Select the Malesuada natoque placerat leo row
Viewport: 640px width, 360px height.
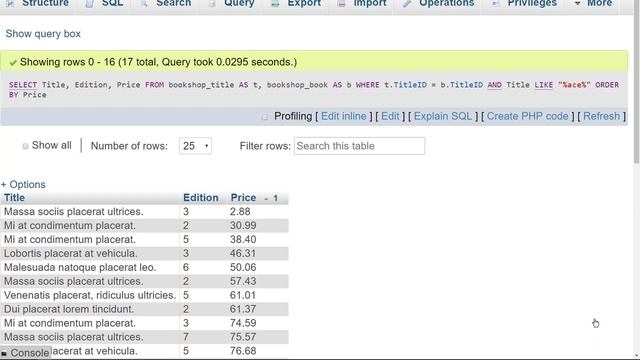144,267
